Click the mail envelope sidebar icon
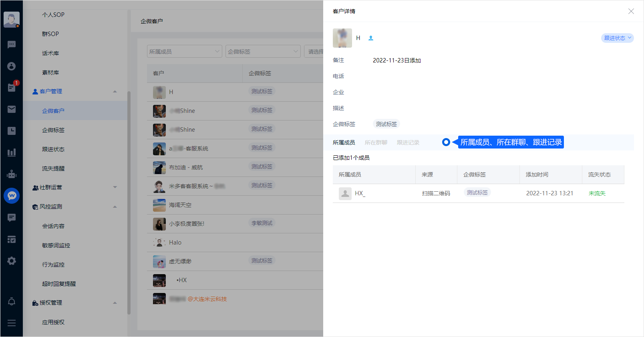 point(12,109)
